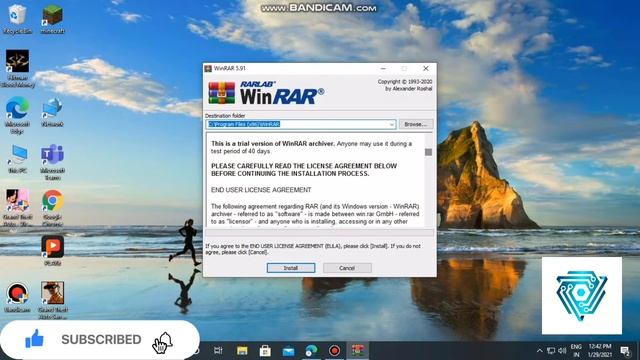
Task: Open the Microsoft Edge desktop shortcut
Action: [x=17, y=115]
